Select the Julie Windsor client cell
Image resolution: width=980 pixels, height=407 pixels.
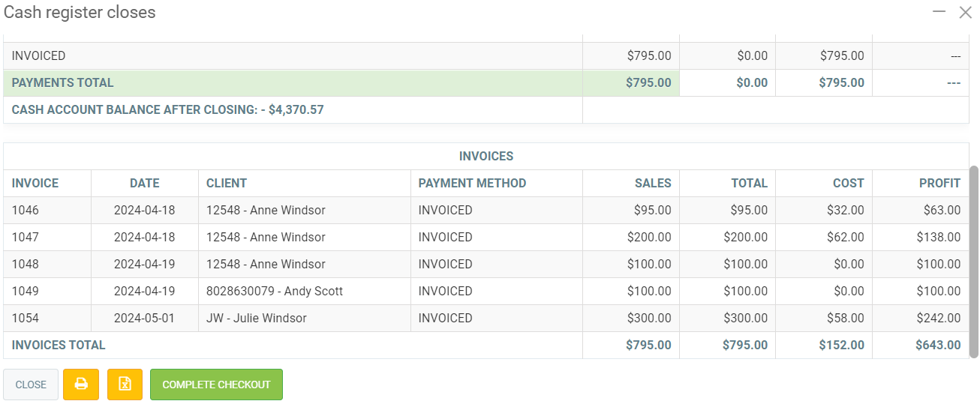coord(257,318)
